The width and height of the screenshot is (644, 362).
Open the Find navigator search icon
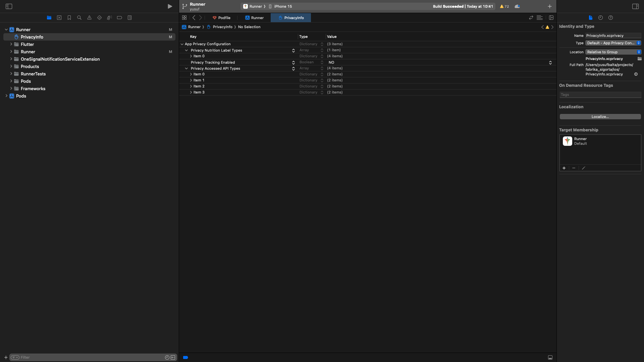coord(79,18)
